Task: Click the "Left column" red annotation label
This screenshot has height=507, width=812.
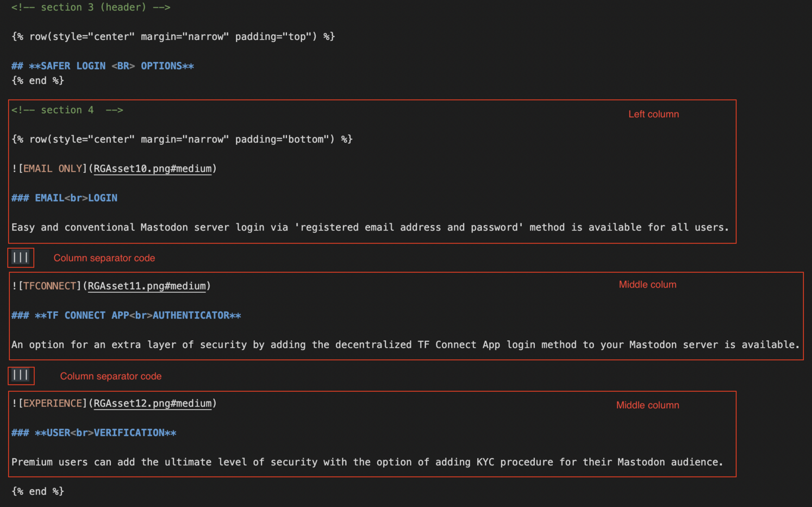Action: (x=653, y=115)
